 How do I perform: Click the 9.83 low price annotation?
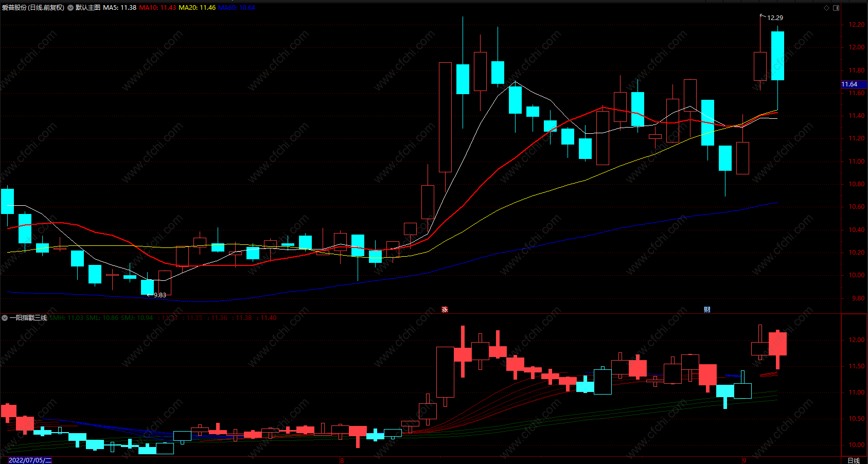tap(160, 295)
